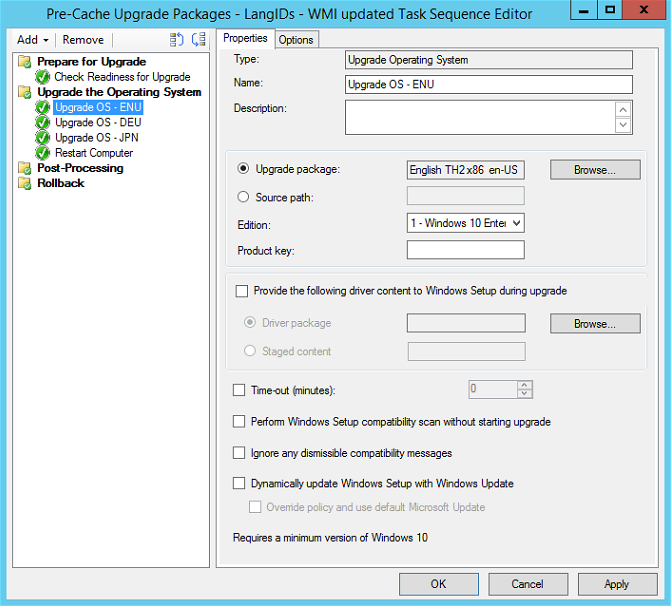Click the Cancel button
This screenshot has width=671, height=606.
pyautogui.click(x=528, y=584)
